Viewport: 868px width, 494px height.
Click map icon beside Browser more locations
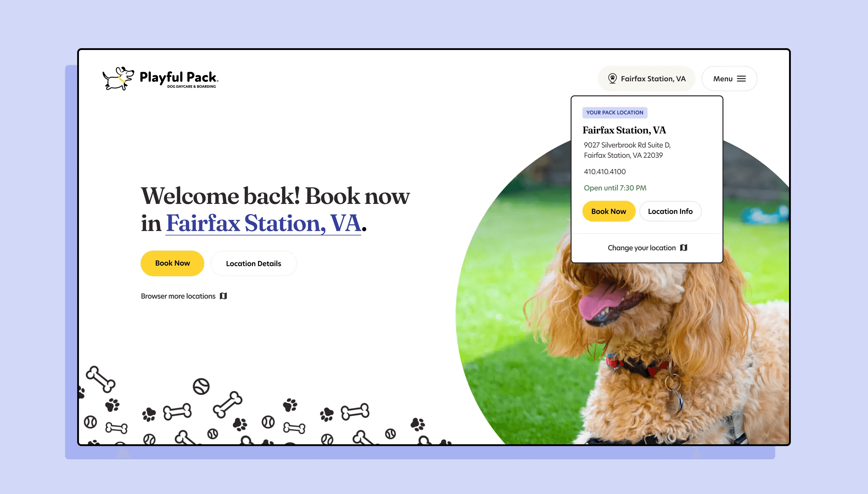tap(223, 296)
